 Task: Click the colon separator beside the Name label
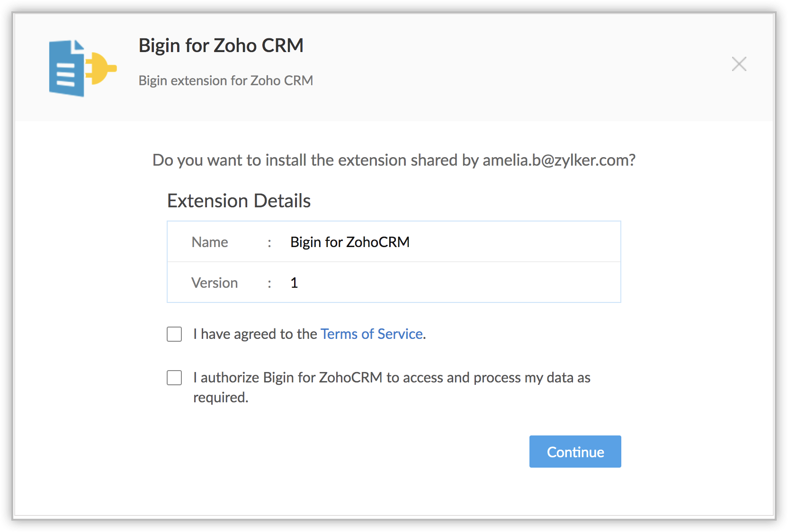click(x=269, y=243)
